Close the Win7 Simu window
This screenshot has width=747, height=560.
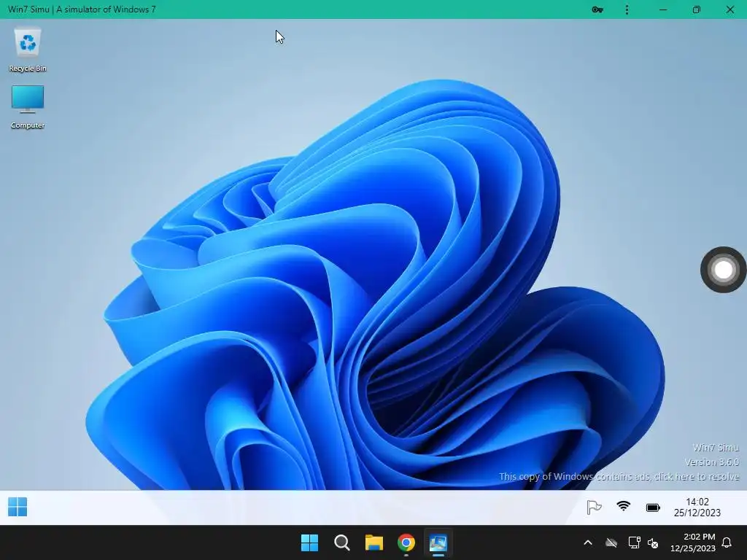coord(729,9)
